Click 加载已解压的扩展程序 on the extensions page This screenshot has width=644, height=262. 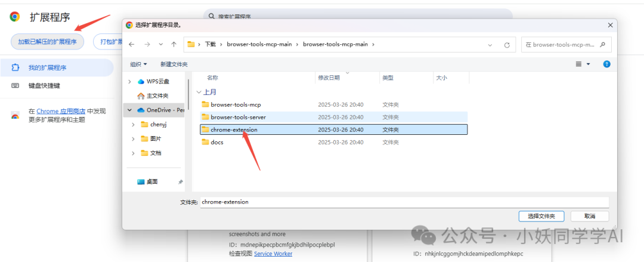[x=47, y=42]
